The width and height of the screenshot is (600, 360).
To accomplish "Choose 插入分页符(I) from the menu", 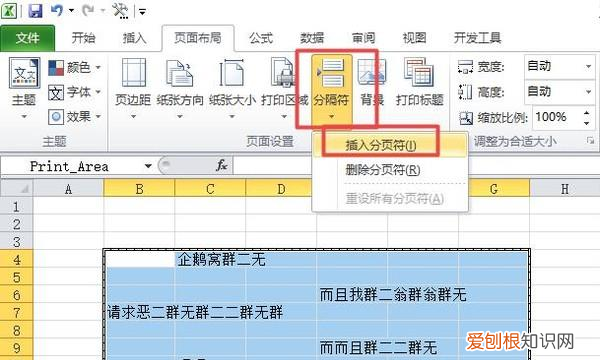I will [x=390, y=145].
